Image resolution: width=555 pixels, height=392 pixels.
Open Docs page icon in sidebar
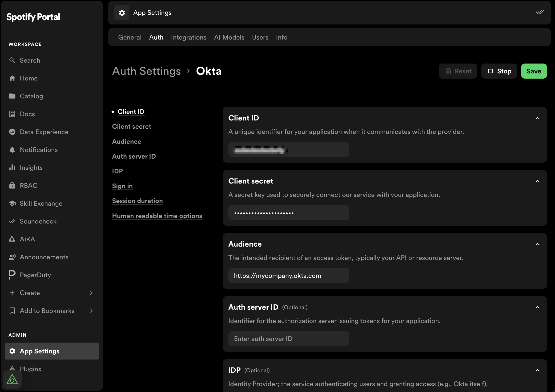[12, 114]
